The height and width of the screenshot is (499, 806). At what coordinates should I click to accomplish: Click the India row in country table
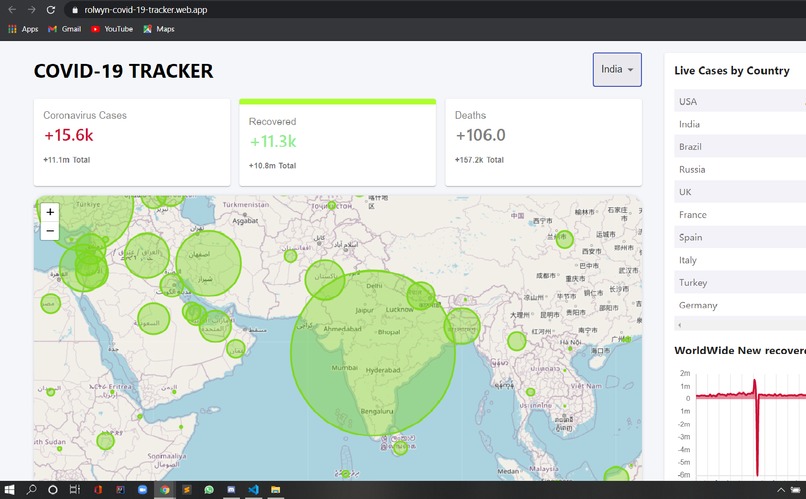click(x=740, y=124)
